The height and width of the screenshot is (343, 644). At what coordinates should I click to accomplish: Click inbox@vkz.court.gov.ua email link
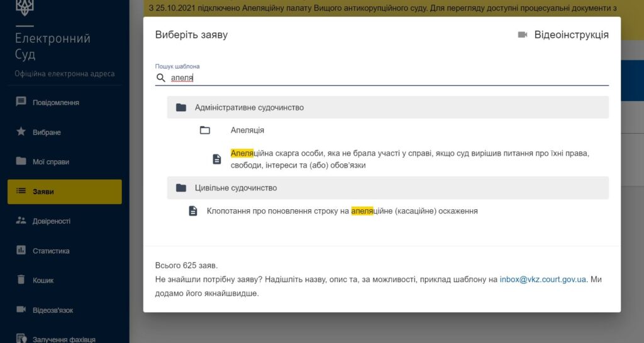tap(543, 280)
